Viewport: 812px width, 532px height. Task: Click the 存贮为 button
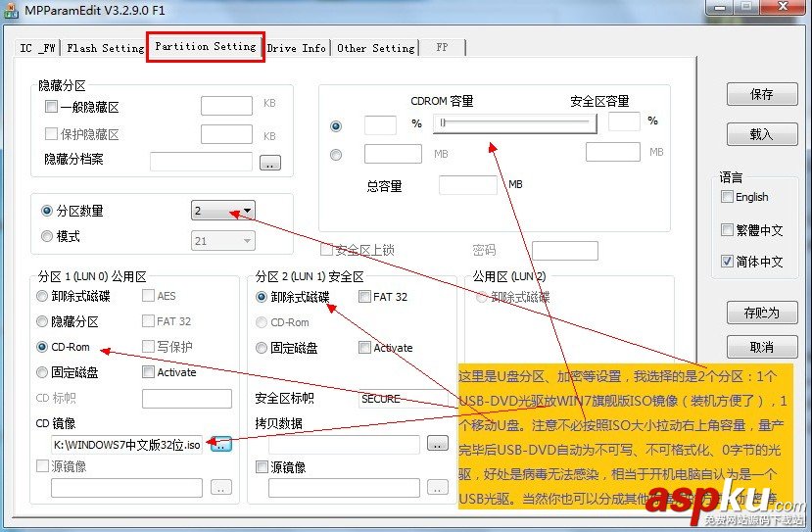pos(762,313)
